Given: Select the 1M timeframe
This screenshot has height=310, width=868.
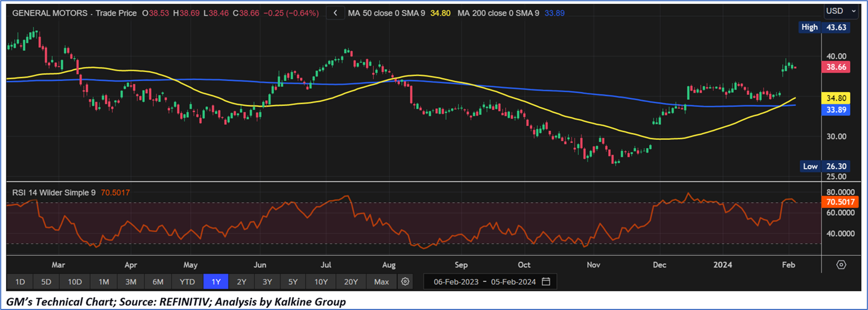Looking at the screenshot, I should (x=104, y=281).
